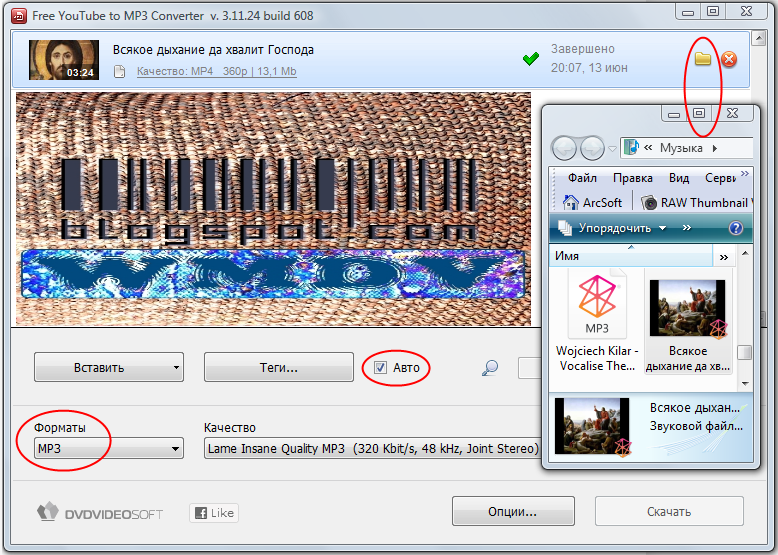This screenshot has height=555, width=778.
Task: Click the converter app icon in title bar
Action: pos(19,16)
